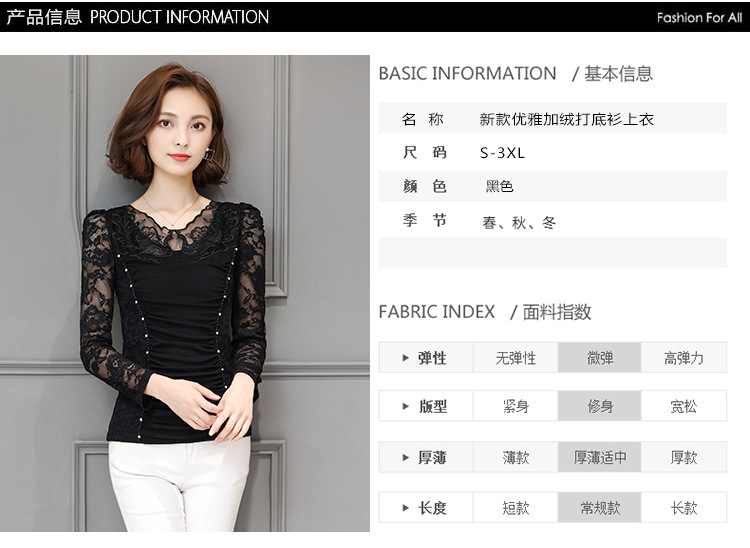
Task: Click the triangle arrow beside 厚薄
Action: (x=406, y=458)
